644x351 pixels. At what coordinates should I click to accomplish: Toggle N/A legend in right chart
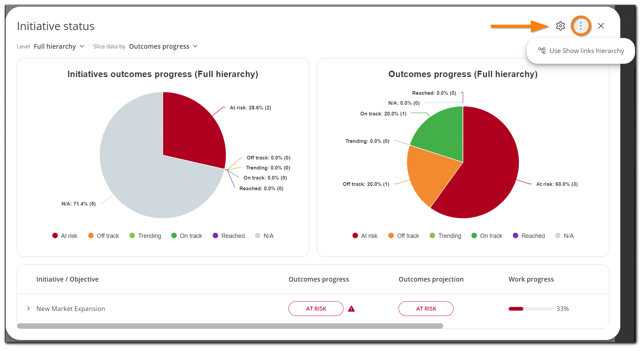coord(564,236)
